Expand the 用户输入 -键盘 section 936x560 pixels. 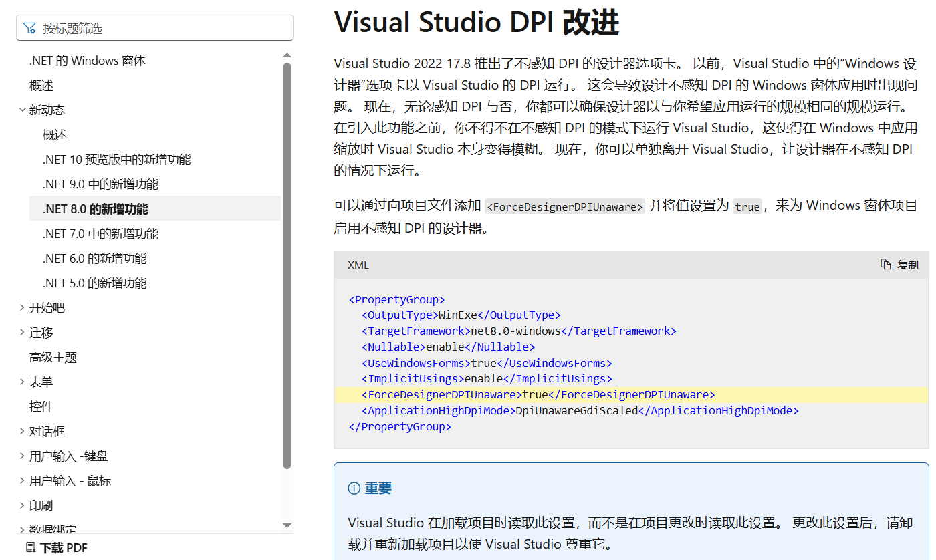[x=23, y=456]
